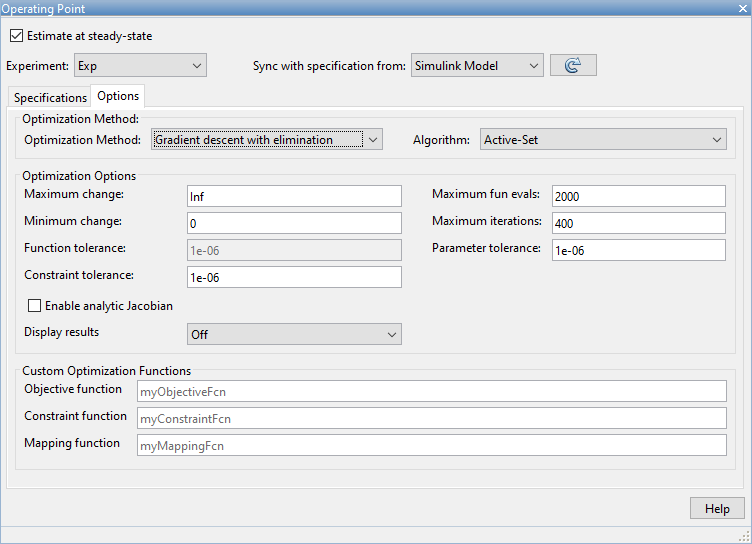Viewport: 752px width, 544px height.
Task: Open the Experiment dropdown
Action: pyautogui.click(x=140, y=66)
